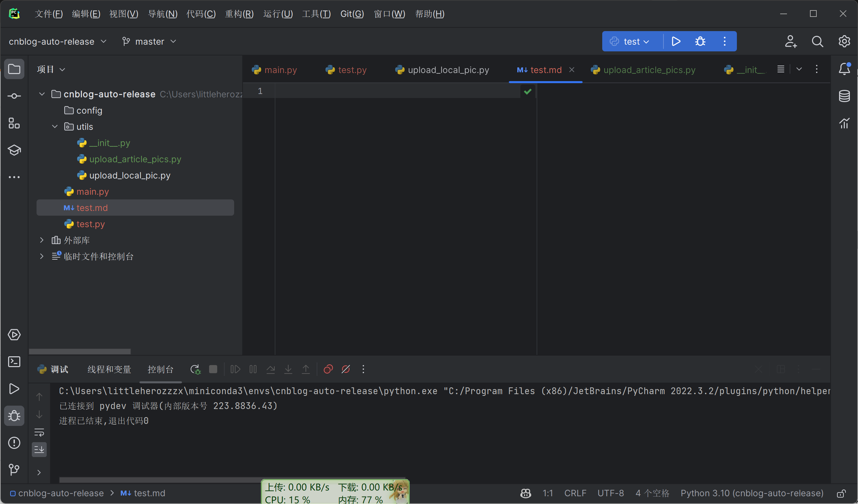Click line 1 in the test.md editor
The height and width of the screenshot is (504, 858).
(397, 91)
